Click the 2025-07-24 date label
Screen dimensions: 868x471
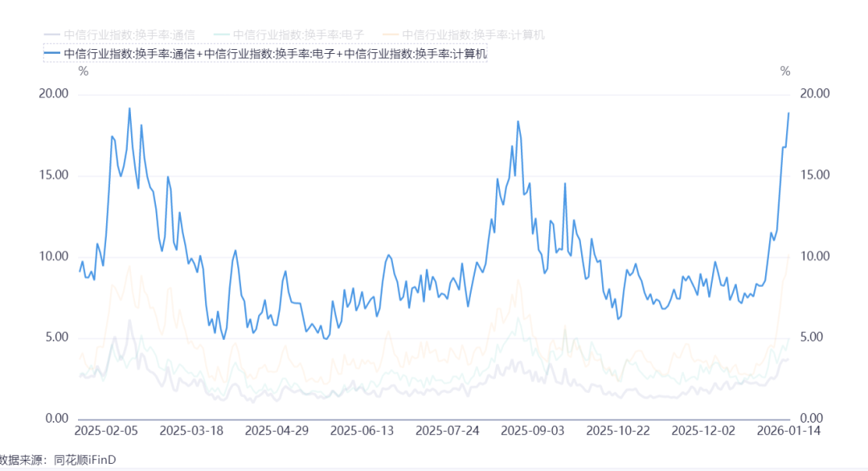[448, 431]
